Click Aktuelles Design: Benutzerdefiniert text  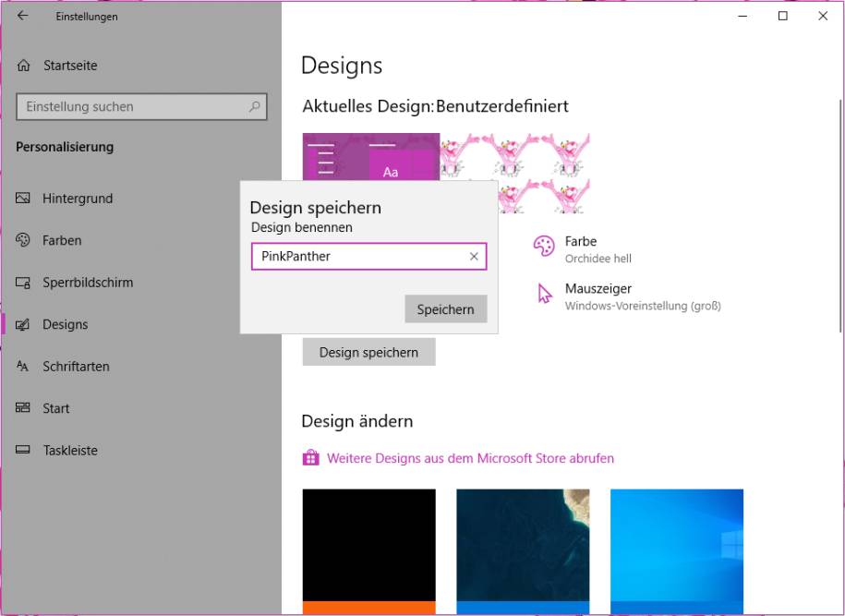(435, 106)
